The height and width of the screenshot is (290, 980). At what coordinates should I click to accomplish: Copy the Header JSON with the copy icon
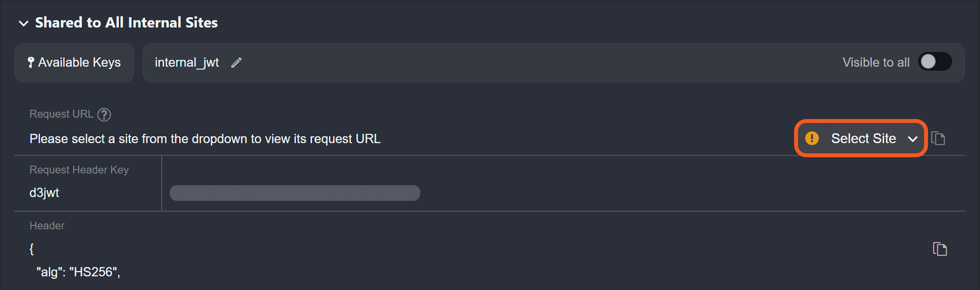pos(939,249)
